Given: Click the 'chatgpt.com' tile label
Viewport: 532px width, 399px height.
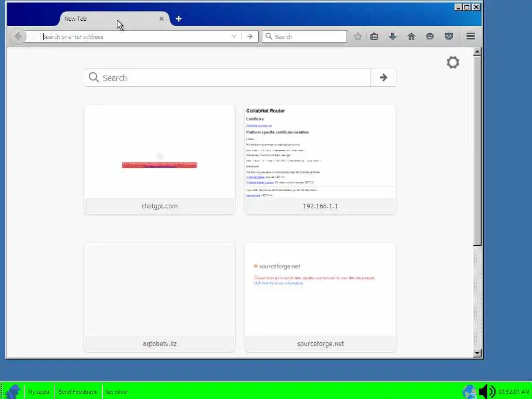Looking at the screenshot, I should 159,206.
